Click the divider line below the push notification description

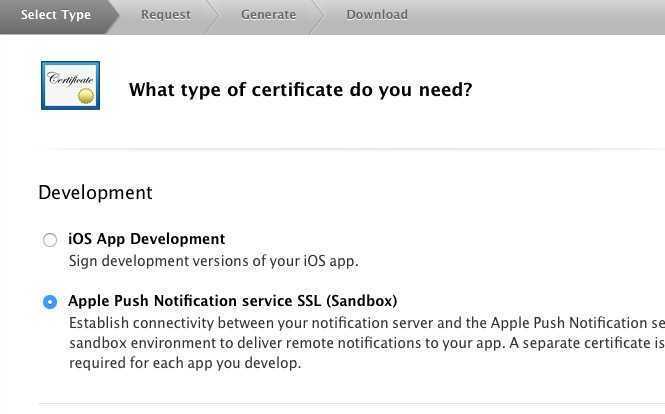pyautogui.click(x=350, y=405)
